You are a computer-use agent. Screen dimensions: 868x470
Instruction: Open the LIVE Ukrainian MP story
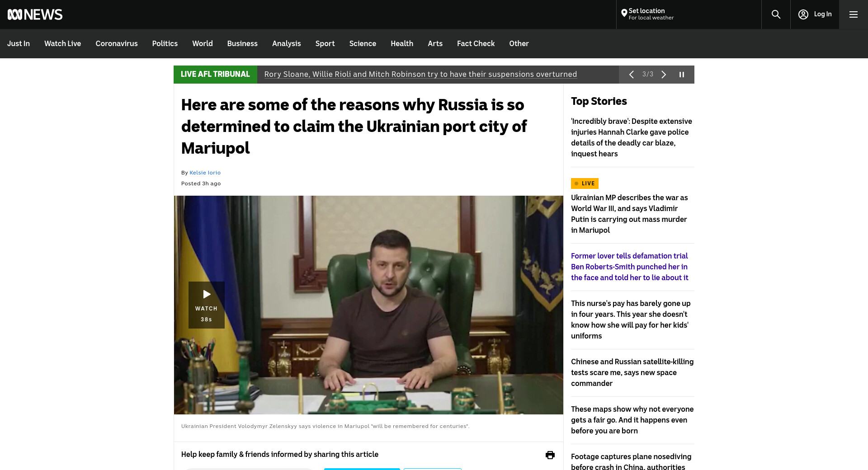coord(629,214)
